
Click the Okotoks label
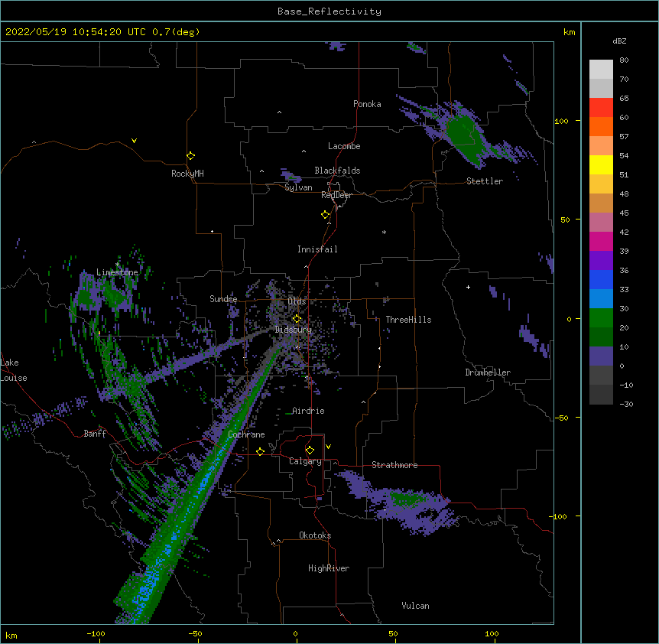[315, 535]
